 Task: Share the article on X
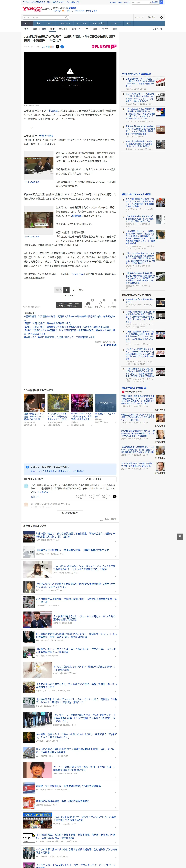click(57, 47)
